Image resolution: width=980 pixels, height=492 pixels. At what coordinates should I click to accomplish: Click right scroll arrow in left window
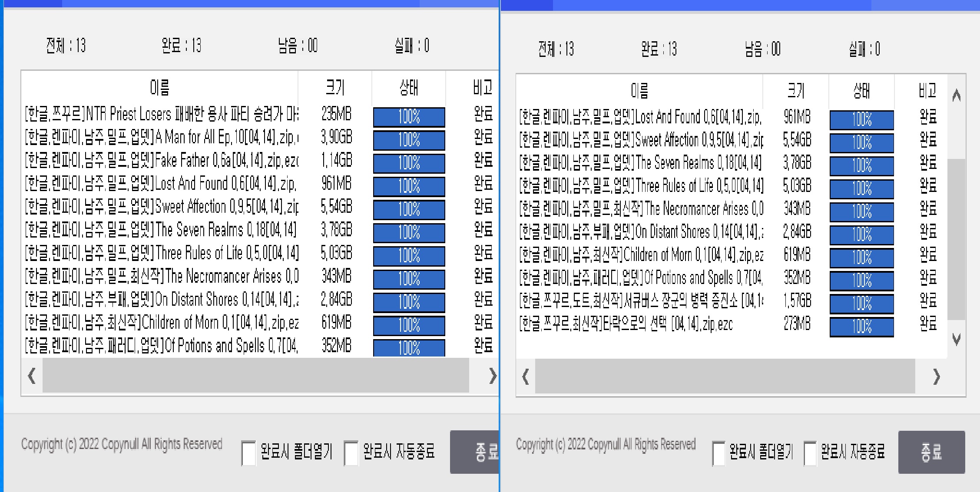(x=492, y=376)
